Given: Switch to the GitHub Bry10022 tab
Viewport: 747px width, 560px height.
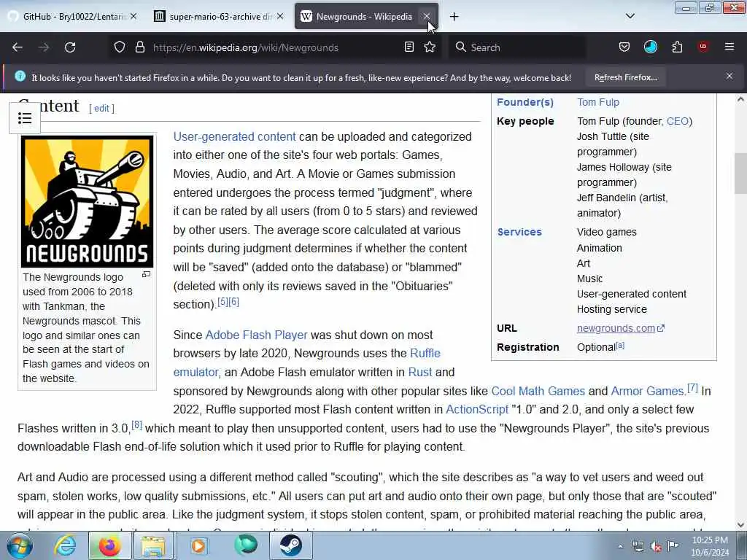Looking at the screenshot, I should click(x=72, y=16).
